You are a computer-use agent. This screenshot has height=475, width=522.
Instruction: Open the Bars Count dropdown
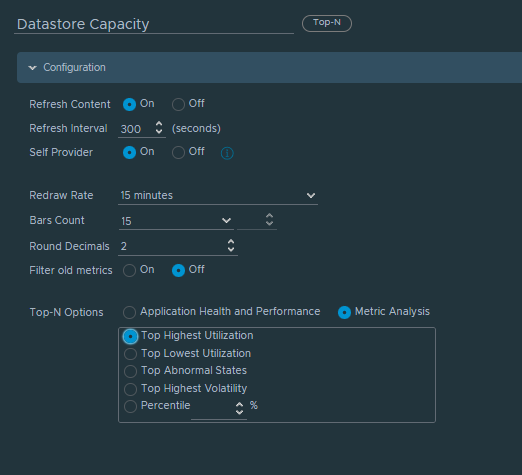[176, 221]
